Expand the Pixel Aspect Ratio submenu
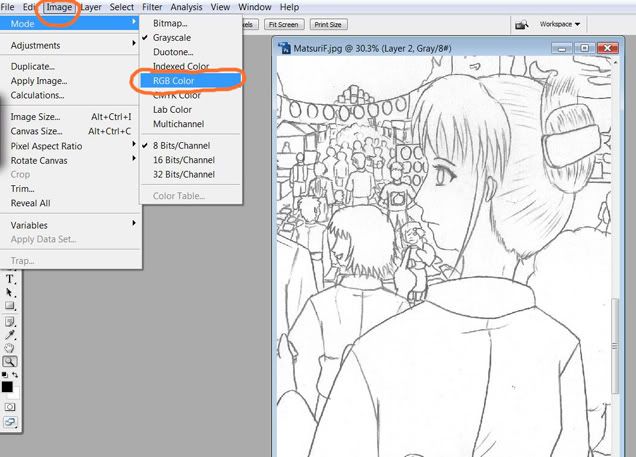 coord(70,146)
